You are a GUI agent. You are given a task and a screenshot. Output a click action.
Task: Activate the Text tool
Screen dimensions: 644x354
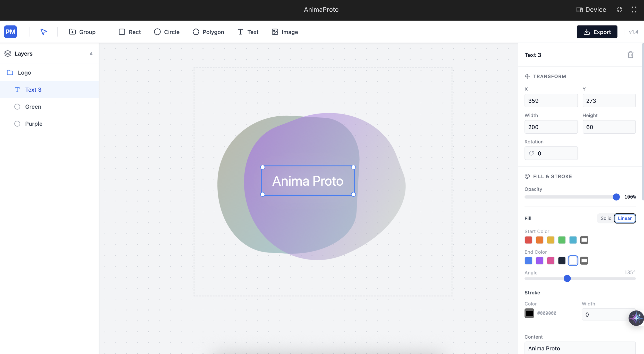(248, 32)
